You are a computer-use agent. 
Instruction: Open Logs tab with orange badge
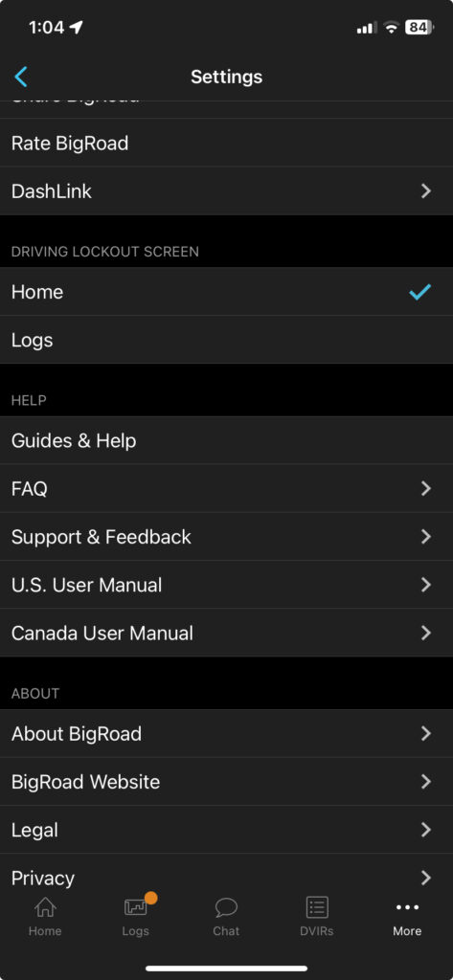coord(136,907)
